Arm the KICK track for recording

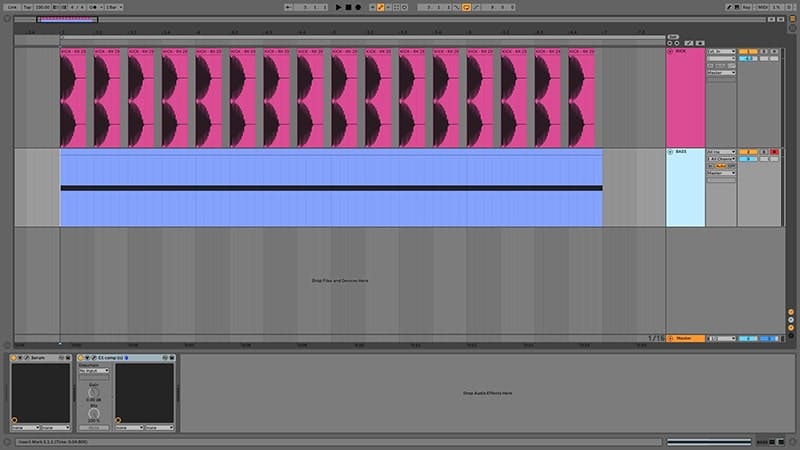pyautogui.click(x=774, y=52)
